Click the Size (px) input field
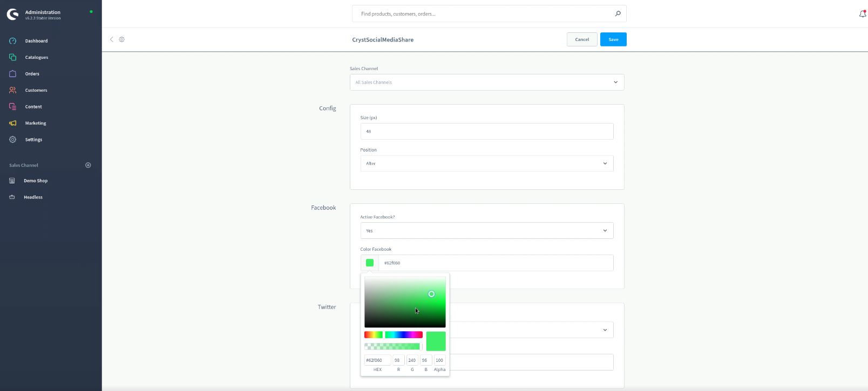 tap(487, 131)
